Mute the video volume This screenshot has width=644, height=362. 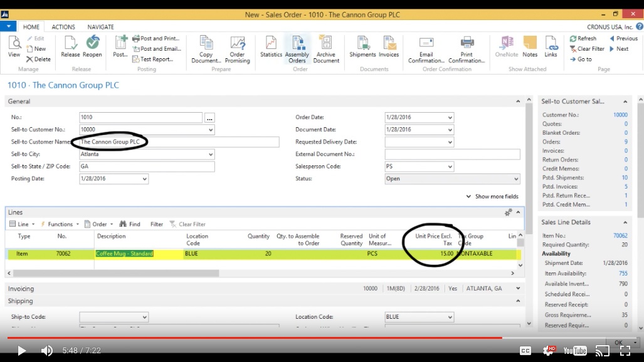coord(46,351)
